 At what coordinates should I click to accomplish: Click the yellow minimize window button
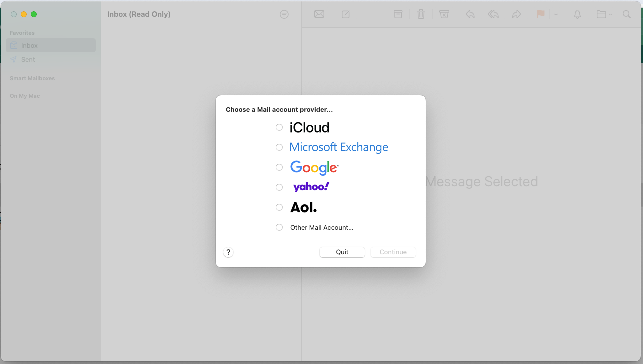point(24,14)
